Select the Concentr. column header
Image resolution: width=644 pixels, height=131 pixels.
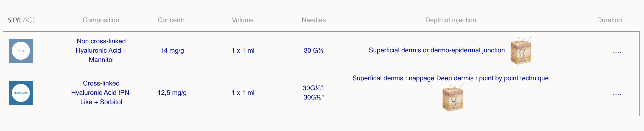click(172, 20)
